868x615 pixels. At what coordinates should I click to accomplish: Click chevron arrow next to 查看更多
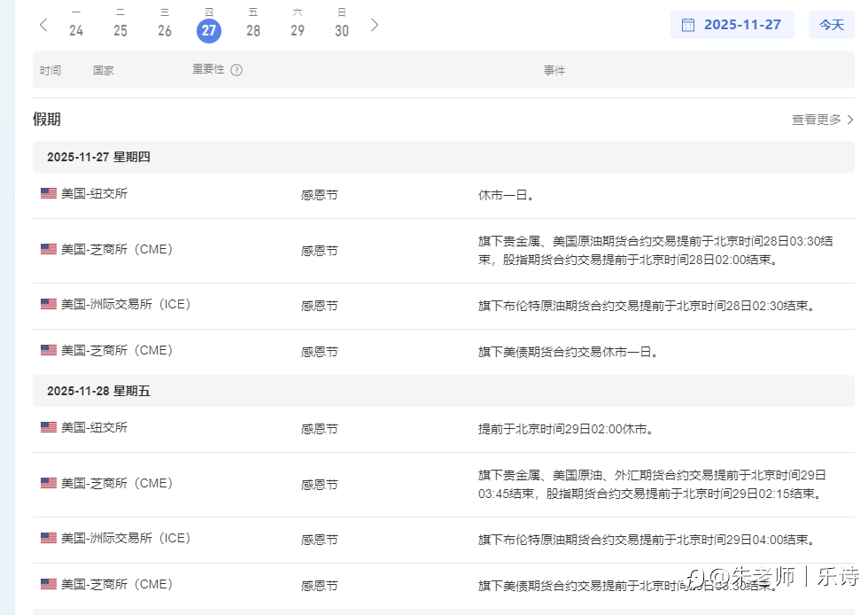(x=850, y=120)
